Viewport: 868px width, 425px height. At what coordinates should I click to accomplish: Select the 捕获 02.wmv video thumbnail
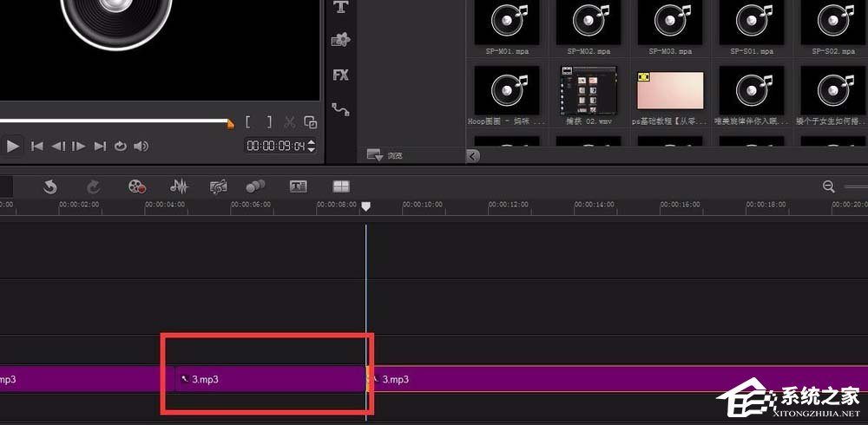point(589,90)
